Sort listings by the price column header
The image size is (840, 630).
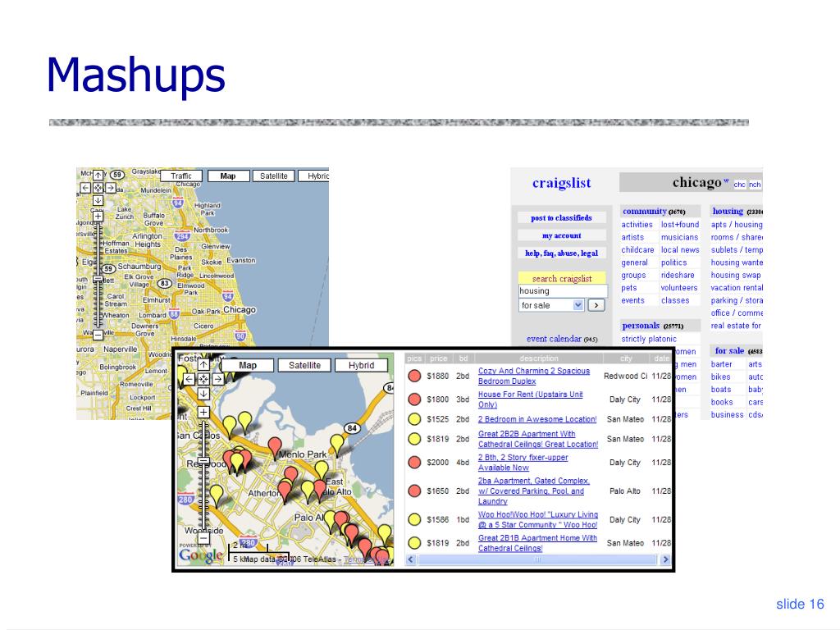click(x=438, y=358)
